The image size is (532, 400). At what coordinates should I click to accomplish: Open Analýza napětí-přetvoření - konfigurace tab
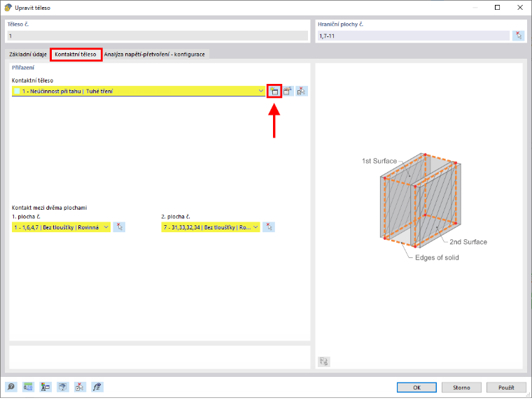tap(155, 55)
